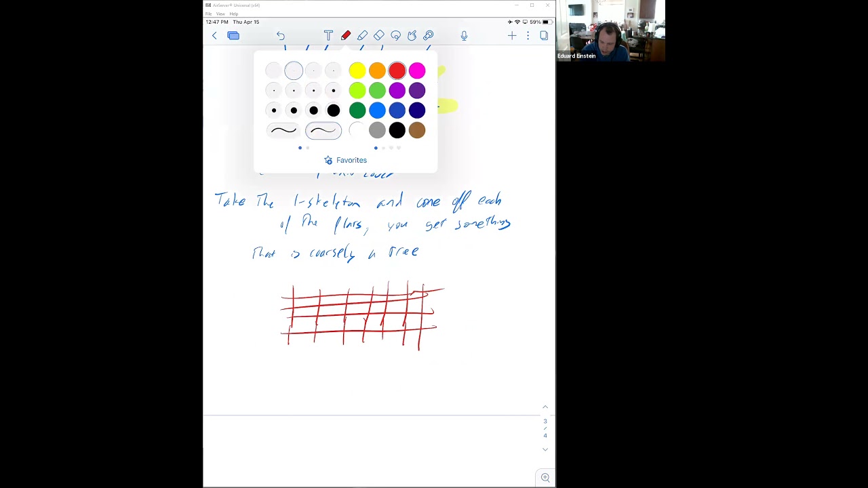
Task: Pick the white color swatch
Action: pos(357,130)
